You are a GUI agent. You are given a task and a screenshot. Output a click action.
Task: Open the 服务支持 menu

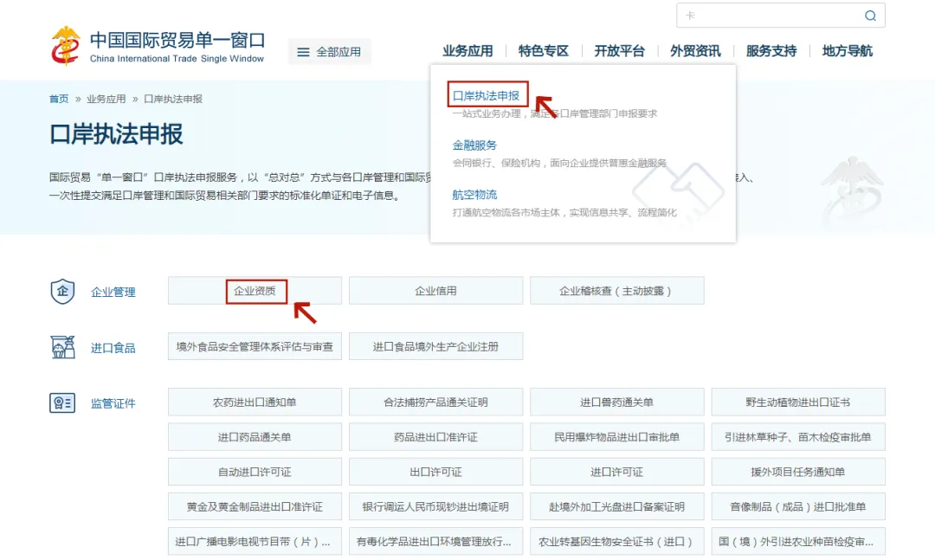771,50
